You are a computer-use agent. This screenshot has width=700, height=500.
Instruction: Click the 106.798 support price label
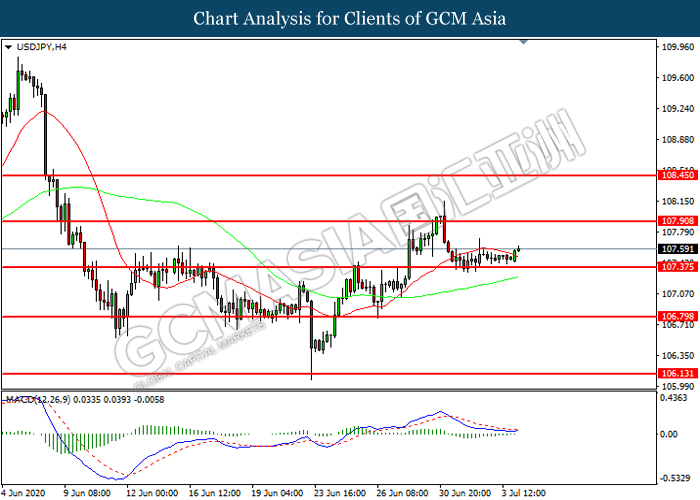677,316
